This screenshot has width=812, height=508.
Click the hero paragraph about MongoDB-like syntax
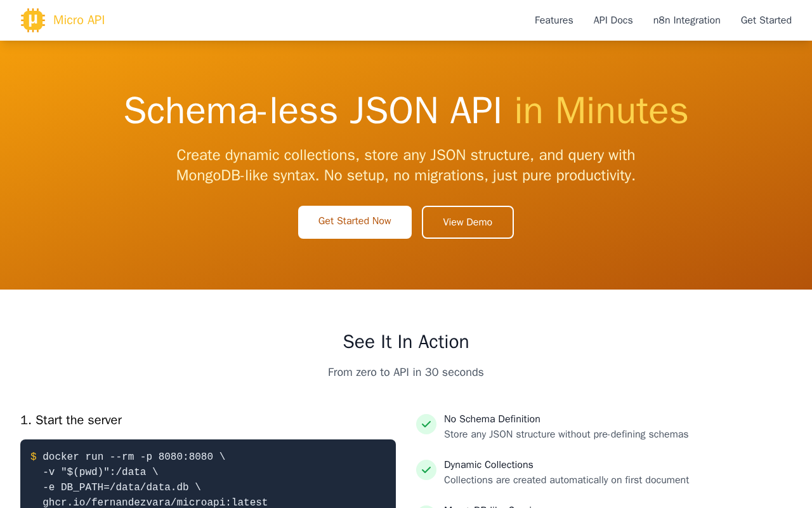pos(406,165)
